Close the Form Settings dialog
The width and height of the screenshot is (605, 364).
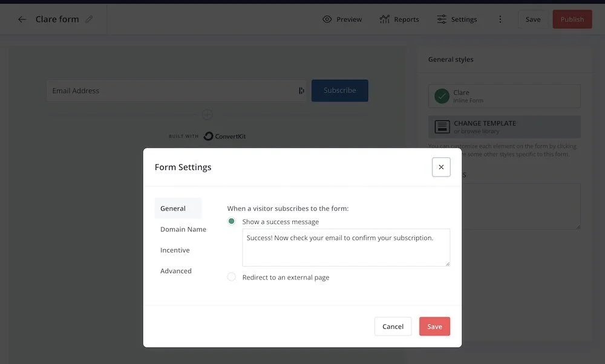pos(441,167)
